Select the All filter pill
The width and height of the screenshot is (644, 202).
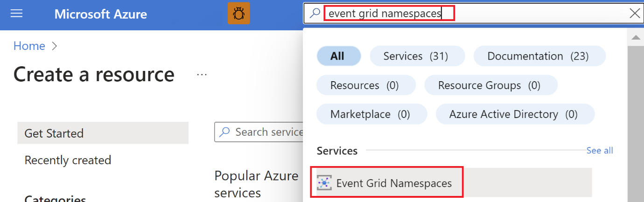point(338,56)
